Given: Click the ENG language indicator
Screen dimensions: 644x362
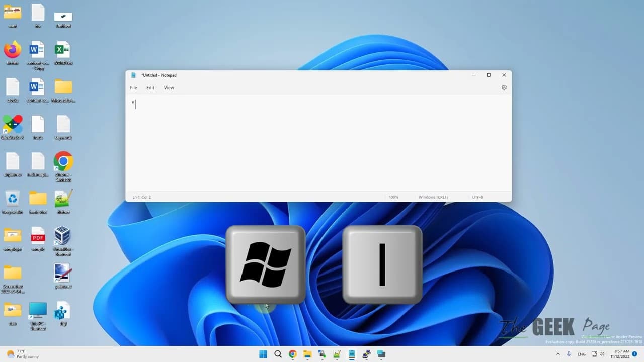Looking at the screenshot, I should point(582,354).
